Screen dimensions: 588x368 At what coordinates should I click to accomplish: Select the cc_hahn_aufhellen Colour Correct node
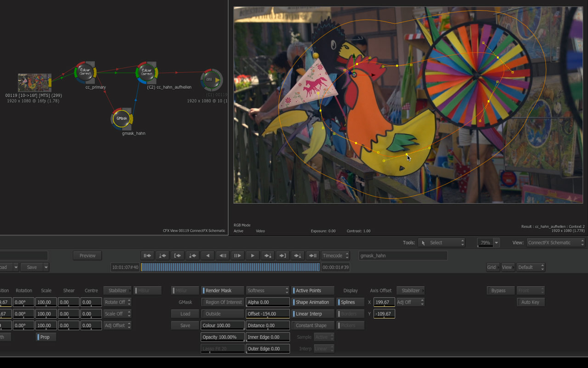[x=147, y=72]
